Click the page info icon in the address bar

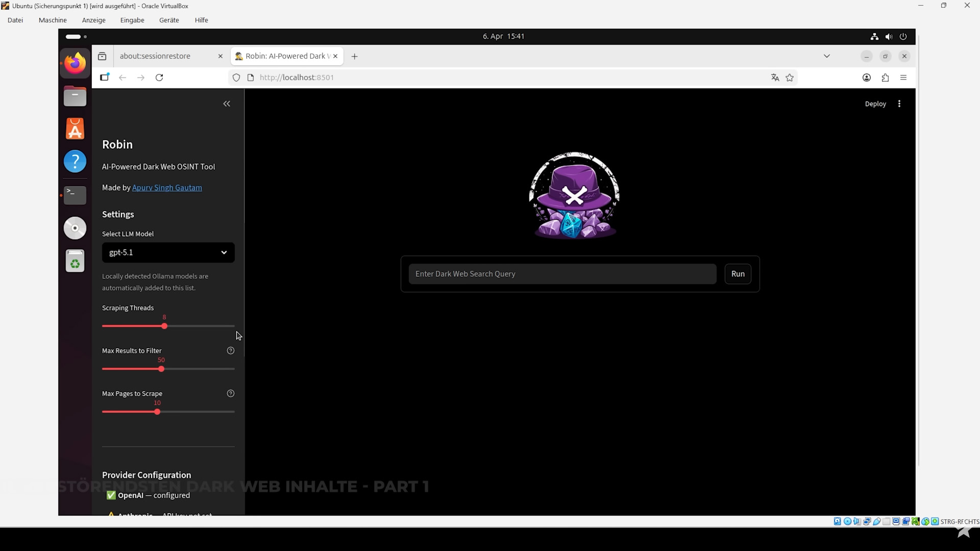click(x=251, y=78)
